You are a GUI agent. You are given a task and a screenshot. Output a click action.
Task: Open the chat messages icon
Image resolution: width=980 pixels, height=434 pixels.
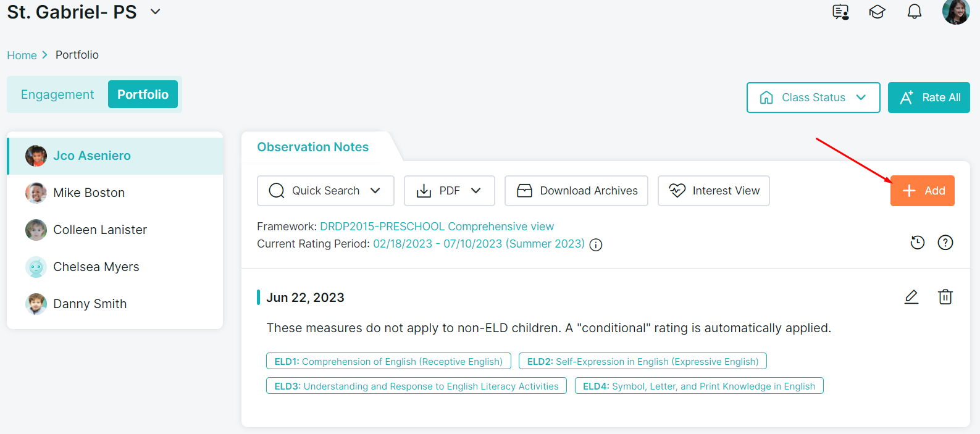click(x=840, y=12)
